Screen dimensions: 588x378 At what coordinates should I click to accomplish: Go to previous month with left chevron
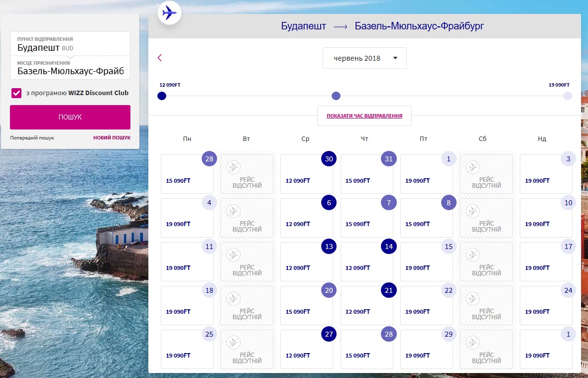[x=160, y=58]
